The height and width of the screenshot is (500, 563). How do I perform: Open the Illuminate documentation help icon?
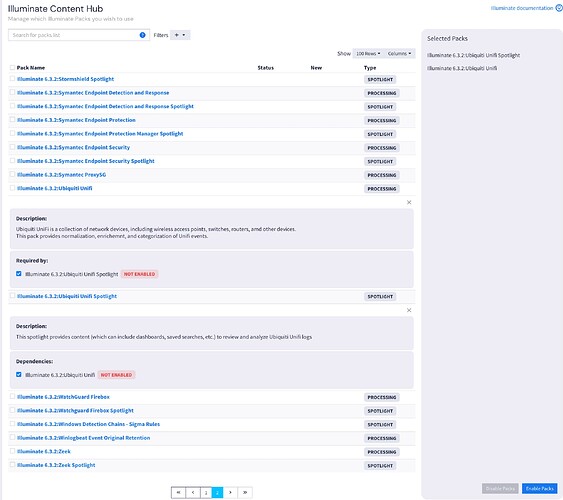[x=559, y=8]
